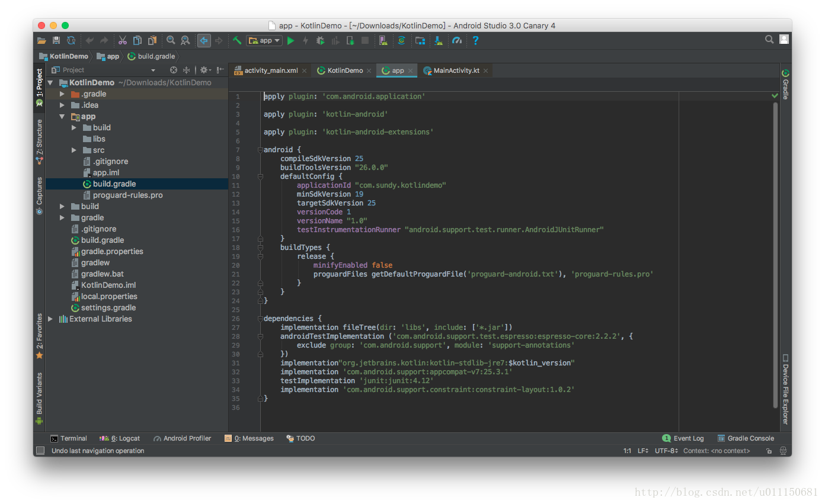The height and width of the screenshot is (504, 825).
Task: Click the inspector hector icon in status bar
Action: (x=784, y=451)
